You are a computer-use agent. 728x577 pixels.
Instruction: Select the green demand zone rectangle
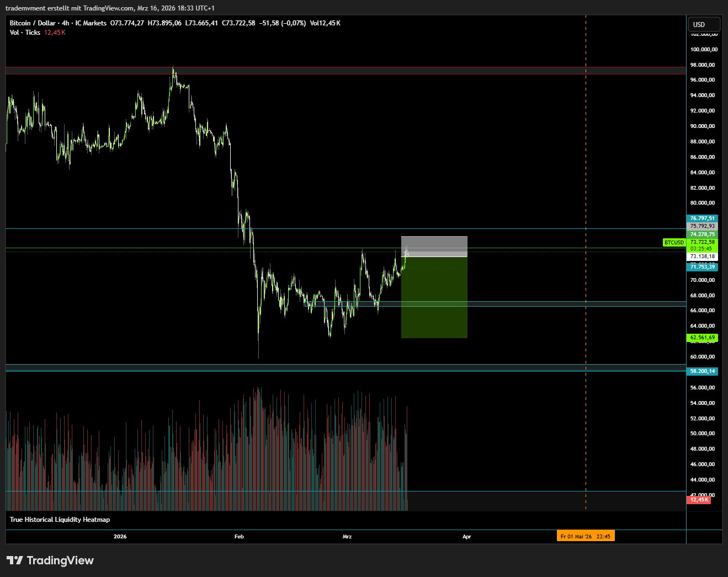click(x=434, y=298)
